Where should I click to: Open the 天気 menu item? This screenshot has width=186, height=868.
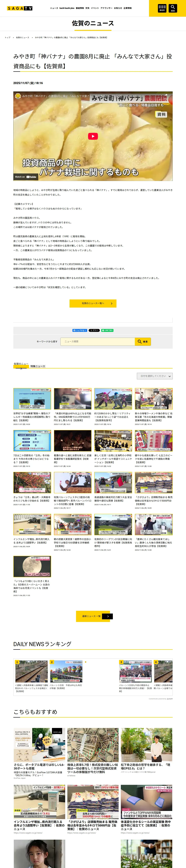(87, 8)
